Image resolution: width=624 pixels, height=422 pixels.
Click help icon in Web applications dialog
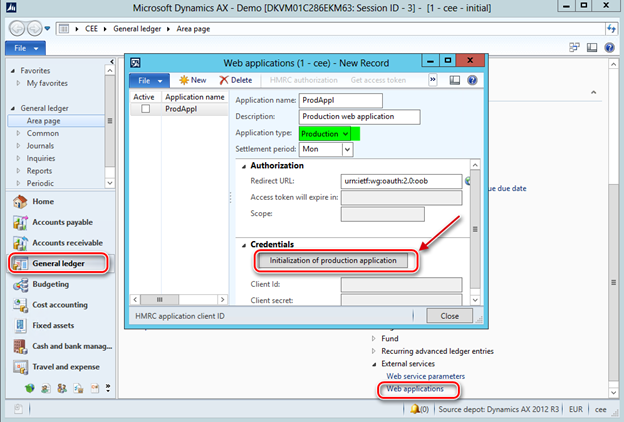coord(472,80)
